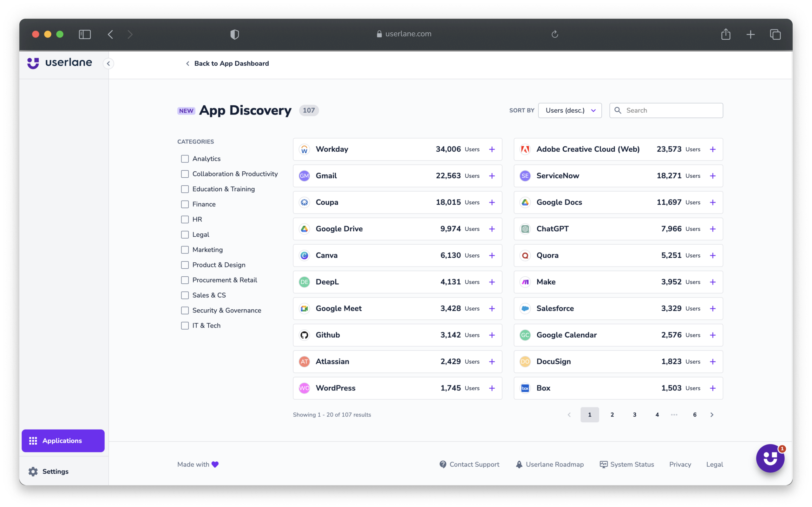Viewport: 812px width, 507px height.
Task: Go to results page 2
Action: coord(612,415)
